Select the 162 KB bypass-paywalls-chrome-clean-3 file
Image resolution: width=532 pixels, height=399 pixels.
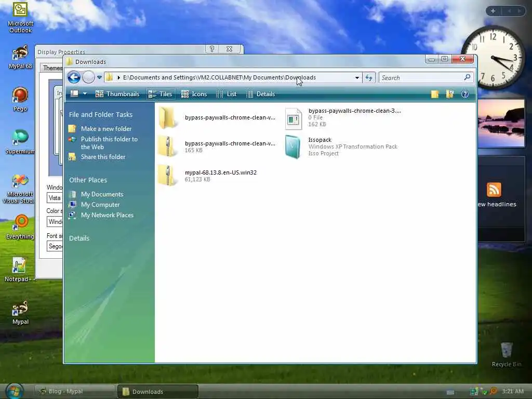(343, 117)
